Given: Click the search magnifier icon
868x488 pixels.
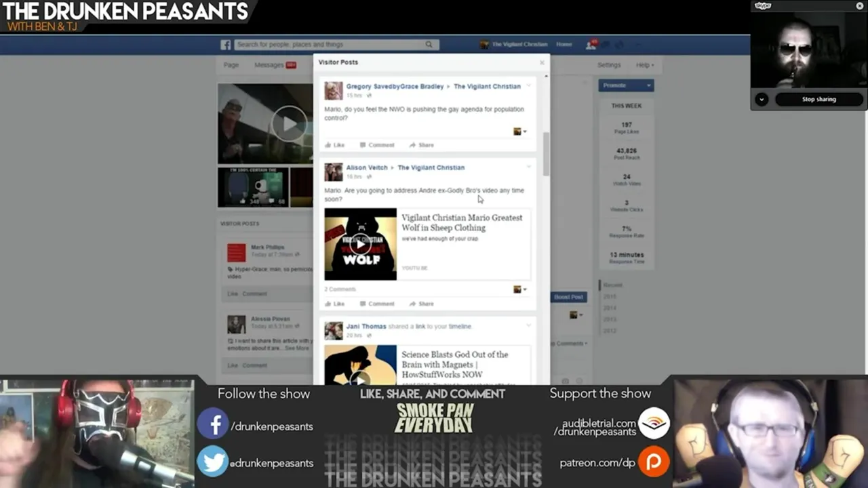Looking at the screenshot, I should coord(429,45).
